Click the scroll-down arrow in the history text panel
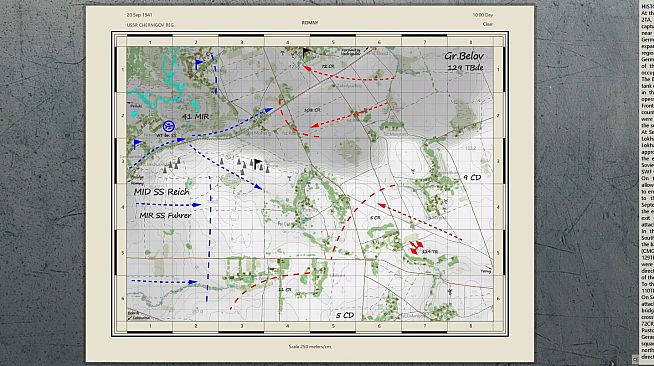This screenshot has width=654, height=366. (635, 358)
